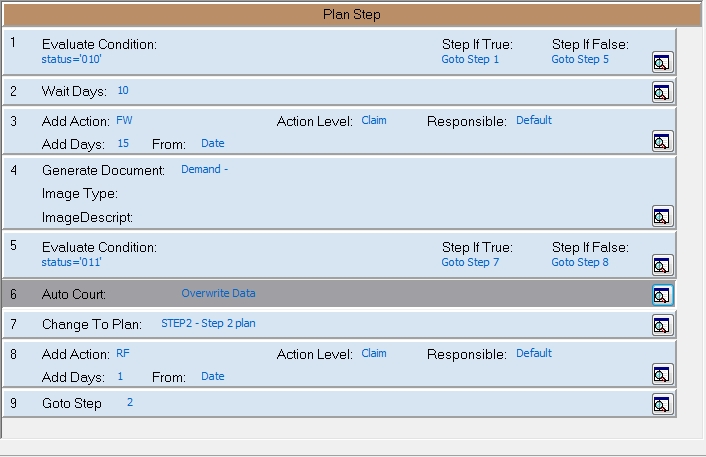Image resolution: width=706 pixels, height=457 pixels.
Task: Click the Wait Days value 10
Action: pyautogui.click(x=123, y=91)
